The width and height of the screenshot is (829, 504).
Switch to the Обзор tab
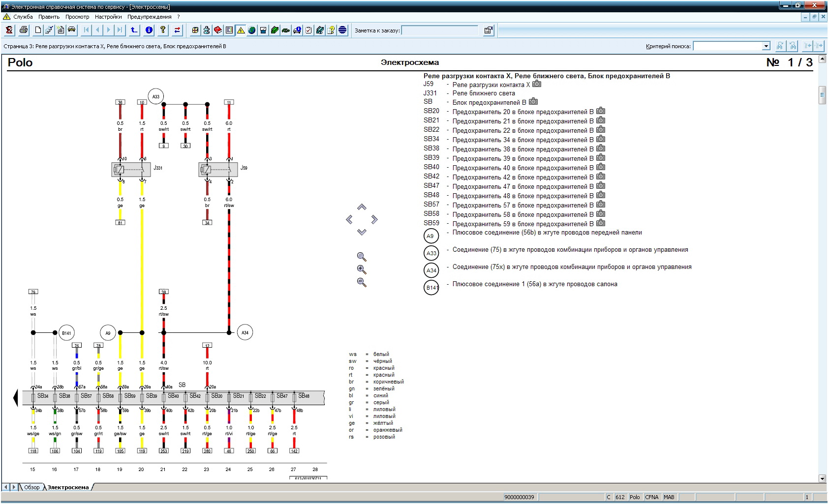[32, 487]
